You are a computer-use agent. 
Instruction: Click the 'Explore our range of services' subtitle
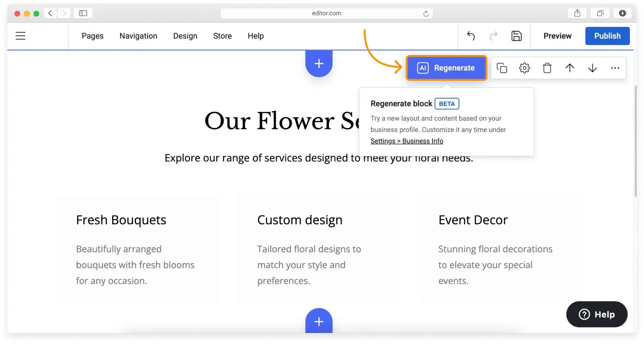319,158
